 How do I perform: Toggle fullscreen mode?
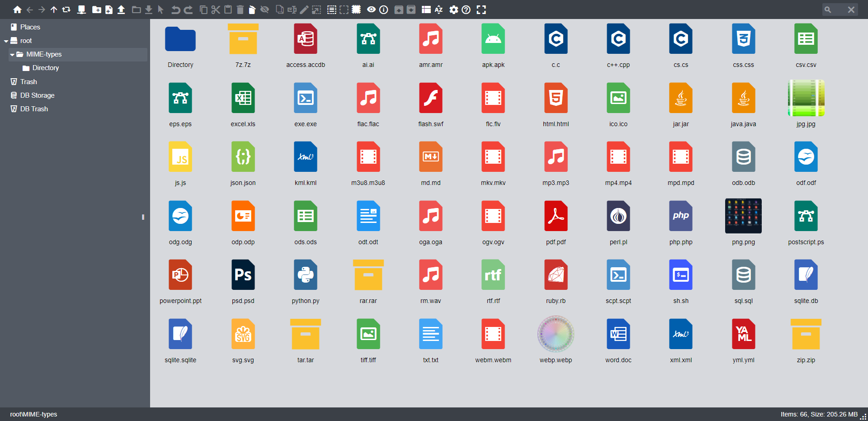481,9
